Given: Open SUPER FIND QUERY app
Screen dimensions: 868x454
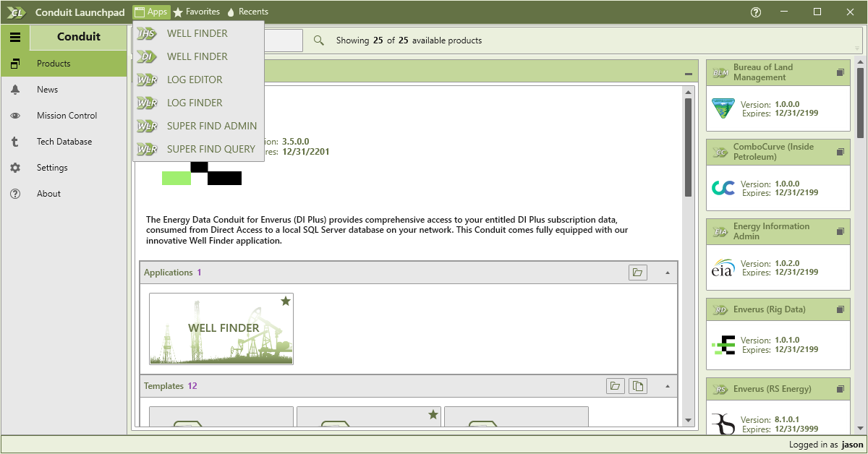Looking at the screenshot, I should pyautogui.click(x=198, y=149).
